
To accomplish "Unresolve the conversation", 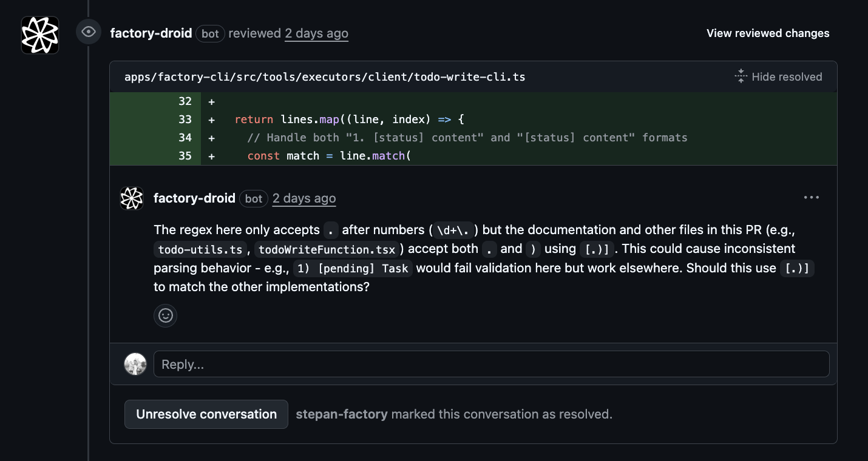I will (x=206, y=414).
